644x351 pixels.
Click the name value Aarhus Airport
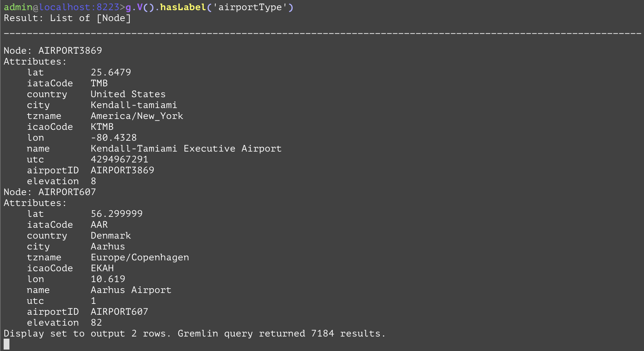131,290
